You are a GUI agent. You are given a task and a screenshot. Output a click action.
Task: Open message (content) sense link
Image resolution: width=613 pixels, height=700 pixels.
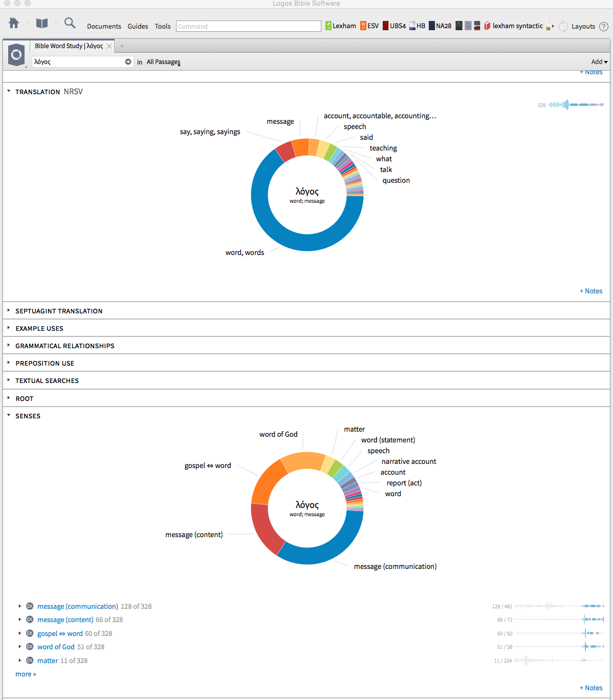[x=65, y=620]
